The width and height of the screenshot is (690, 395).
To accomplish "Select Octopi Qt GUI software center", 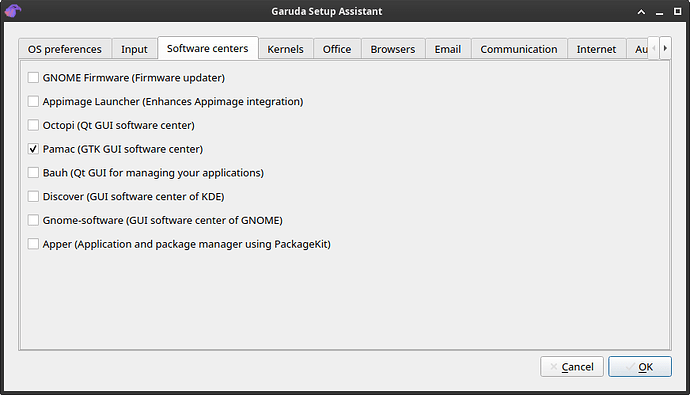I will point(33,125).
